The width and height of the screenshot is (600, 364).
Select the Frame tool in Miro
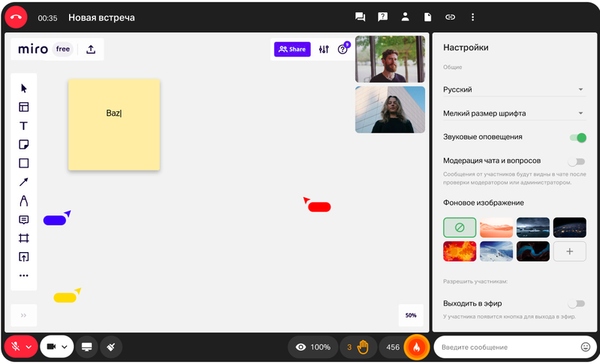(x=23, y=238)
